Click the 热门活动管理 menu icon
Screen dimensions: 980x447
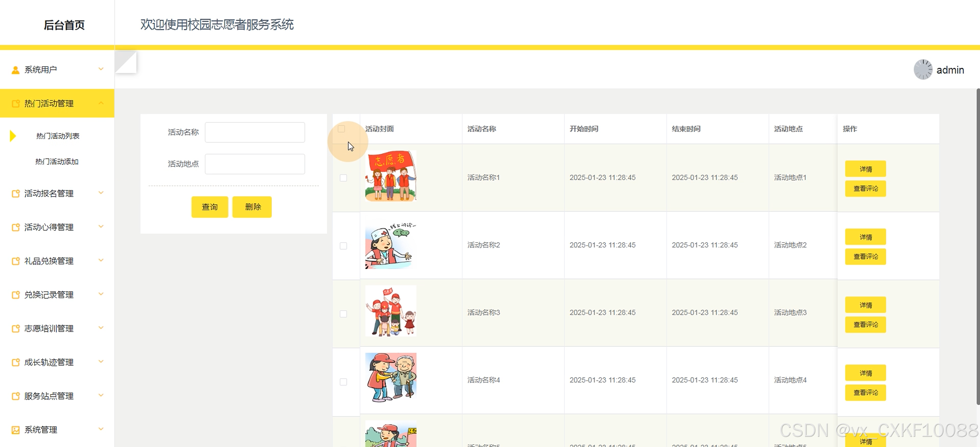(x=16, y=104)
